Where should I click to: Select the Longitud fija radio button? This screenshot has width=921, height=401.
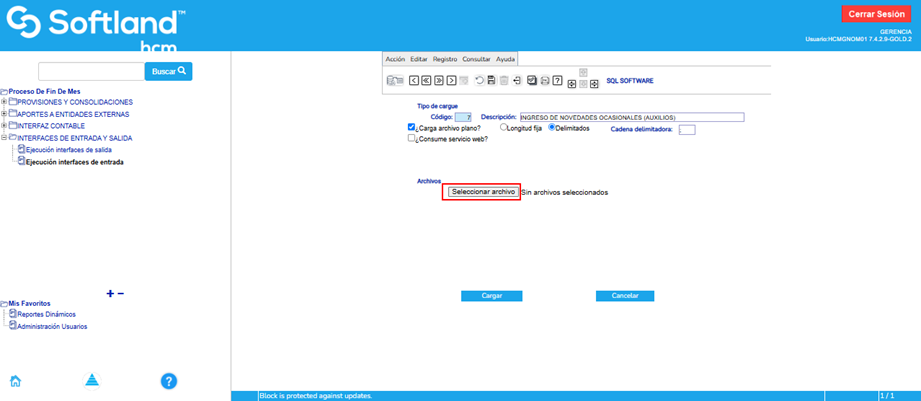click(504, 128)
